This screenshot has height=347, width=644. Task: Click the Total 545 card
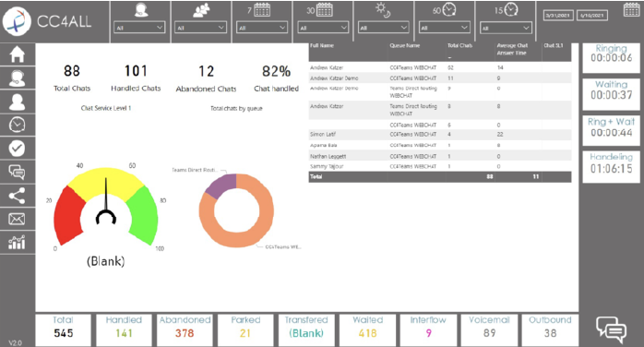click(64, 330)
